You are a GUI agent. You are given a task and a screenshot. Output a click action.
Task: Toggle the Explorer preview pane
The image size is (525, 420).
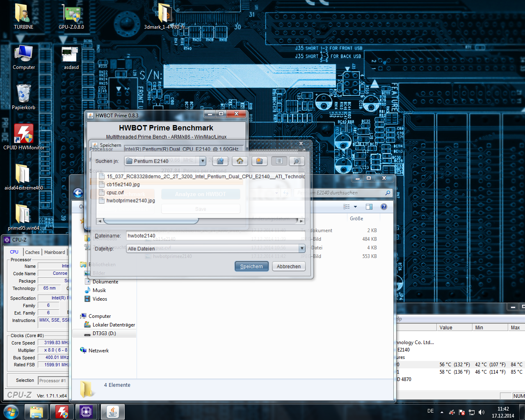coord(369,207)
